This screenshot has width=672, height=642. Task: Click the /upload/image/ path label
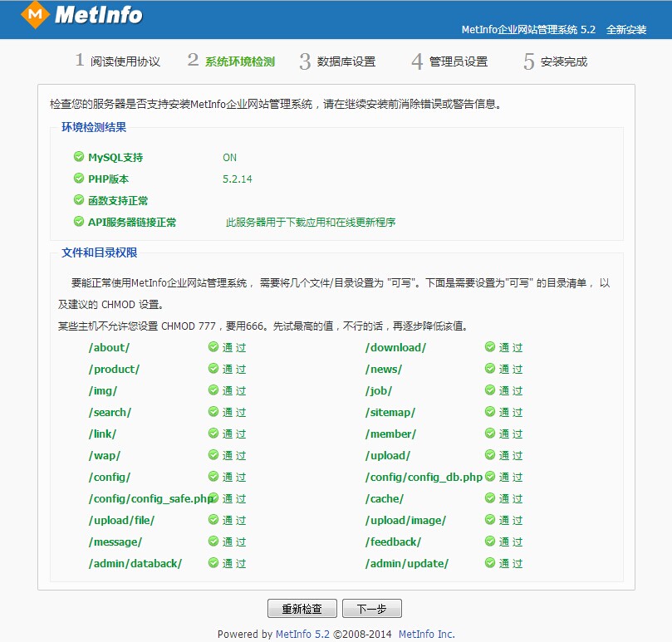tap(405, 520)
